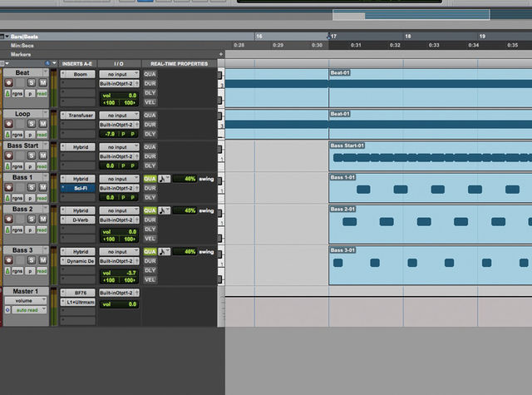Record-enable the Bass 3 track
The image size is (532, 395).
point(9,260)
